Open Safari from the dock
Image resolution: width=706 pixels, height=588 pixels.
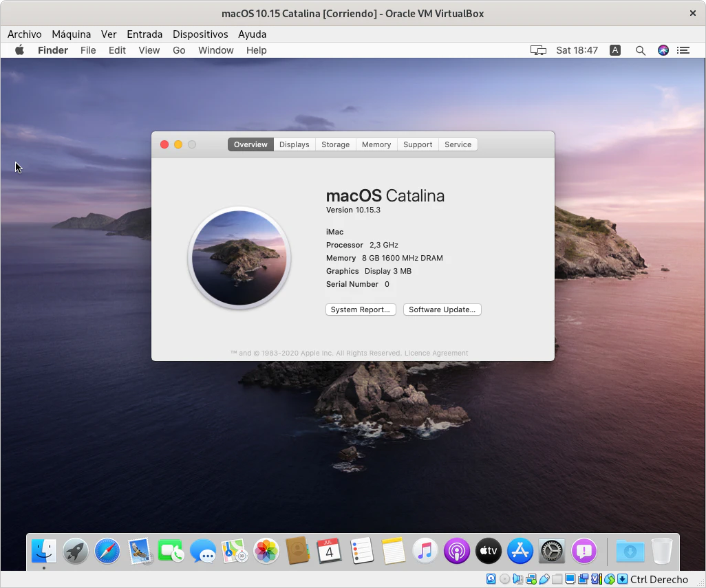(107, 551)
